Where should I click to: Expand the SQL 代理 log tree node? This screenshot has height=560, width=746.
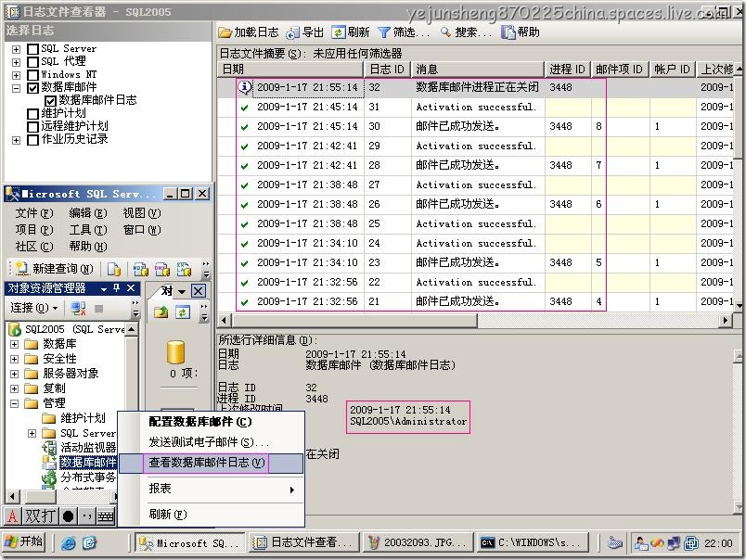click(x=16, y=62)
